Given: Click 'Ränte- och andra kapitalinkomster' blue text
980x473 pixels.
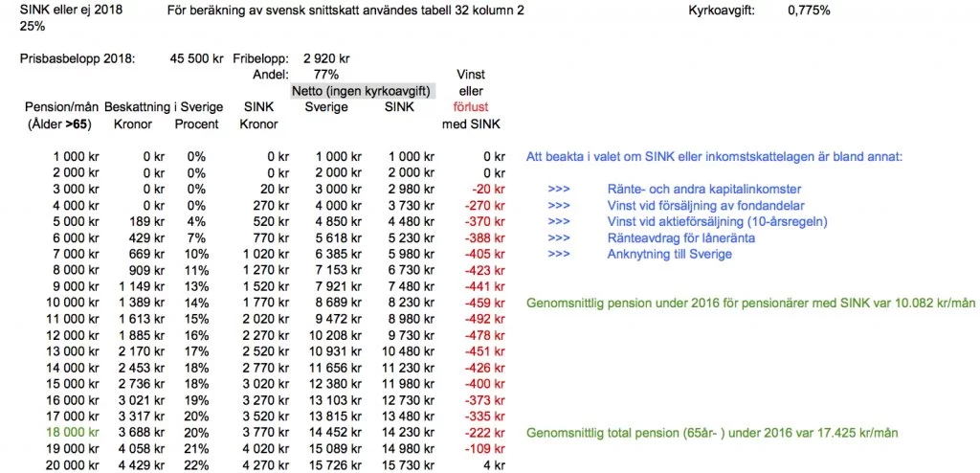Looking at the screenshot, I should [704, 190].
